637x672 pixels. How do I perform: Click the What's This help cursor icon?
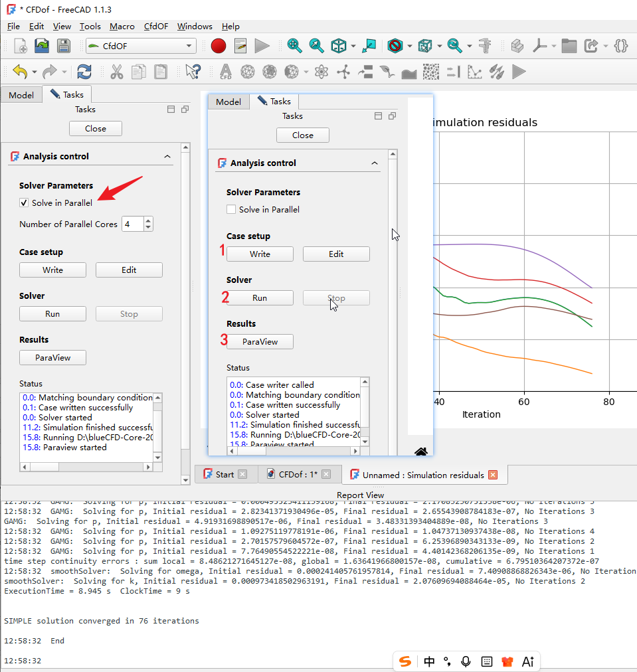[193, 72]
